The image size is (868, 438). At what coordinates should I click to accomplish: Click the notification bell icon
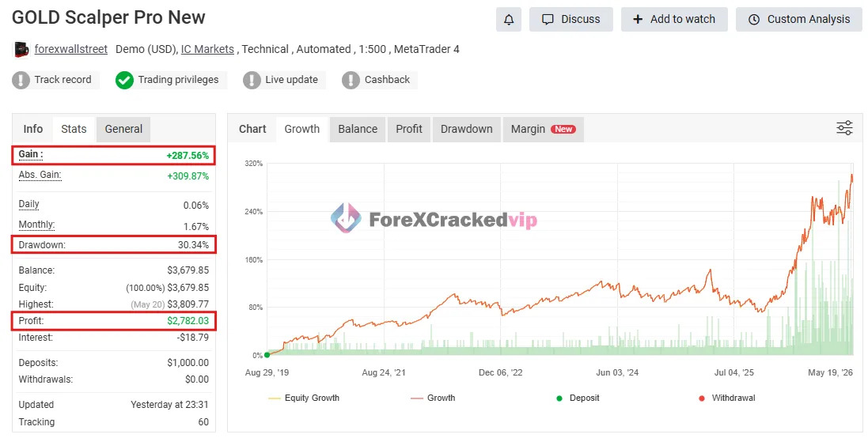tap(508, 19)
